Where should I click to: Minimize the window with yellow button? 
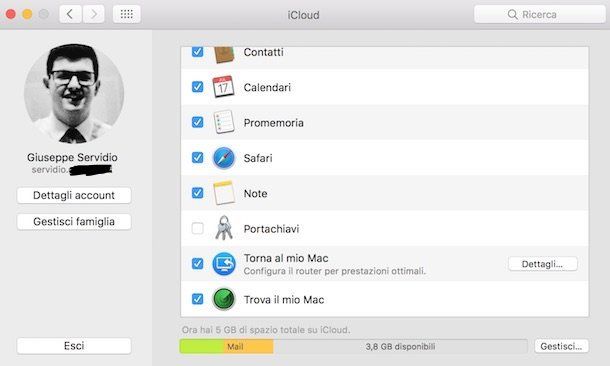(27, 14)
